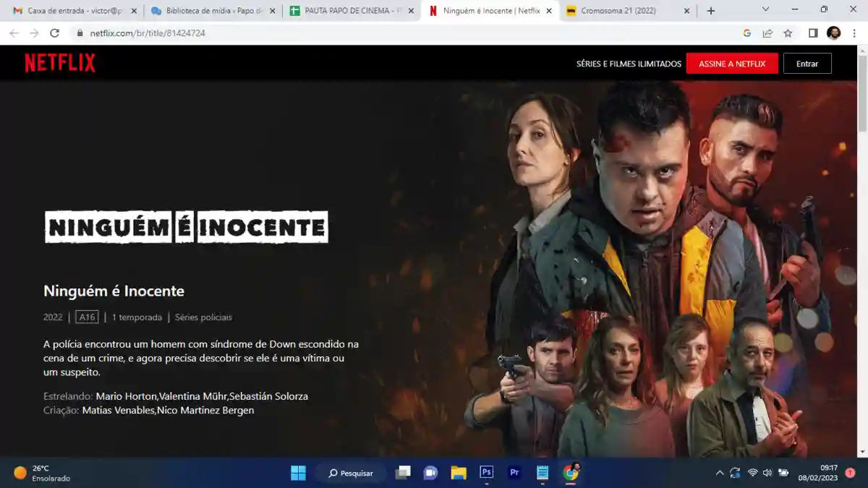Share this page icon
Screen dimensions: 868x488
(767, 33)
